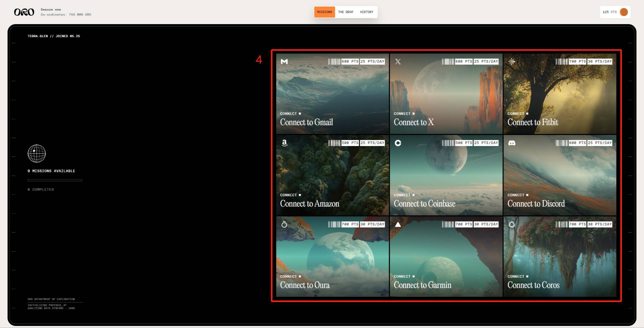Click the barcode graphic on the Discord card
Screen dimensions: 644x328
(561, 143)
